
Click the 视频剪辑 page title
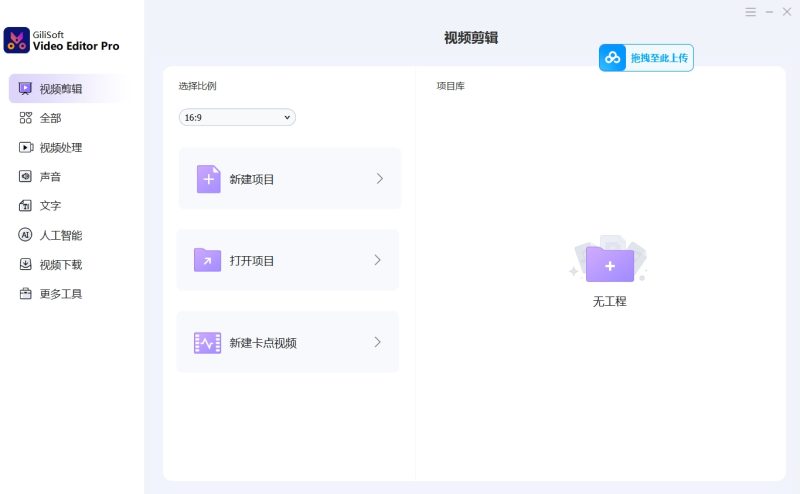pos(471,38)
